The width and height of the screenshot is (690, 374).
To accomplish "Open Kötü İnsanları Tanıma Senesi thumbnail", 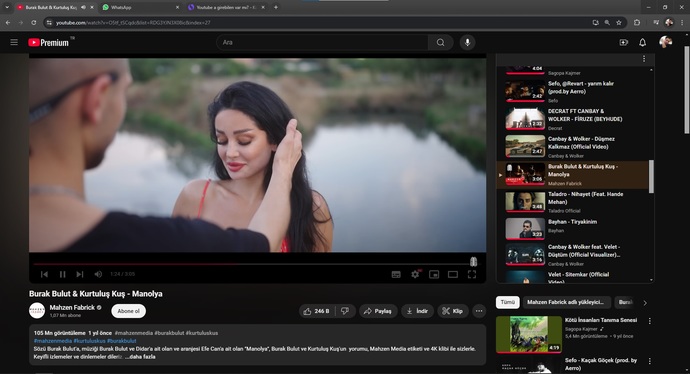I will [x=529, y=334].
